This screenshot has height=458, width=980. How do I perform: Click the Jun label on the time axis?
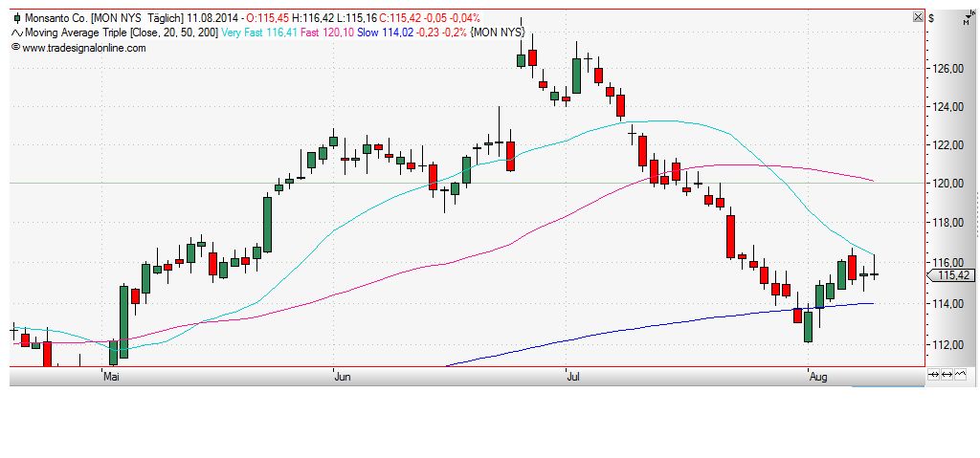coord(343,377)
